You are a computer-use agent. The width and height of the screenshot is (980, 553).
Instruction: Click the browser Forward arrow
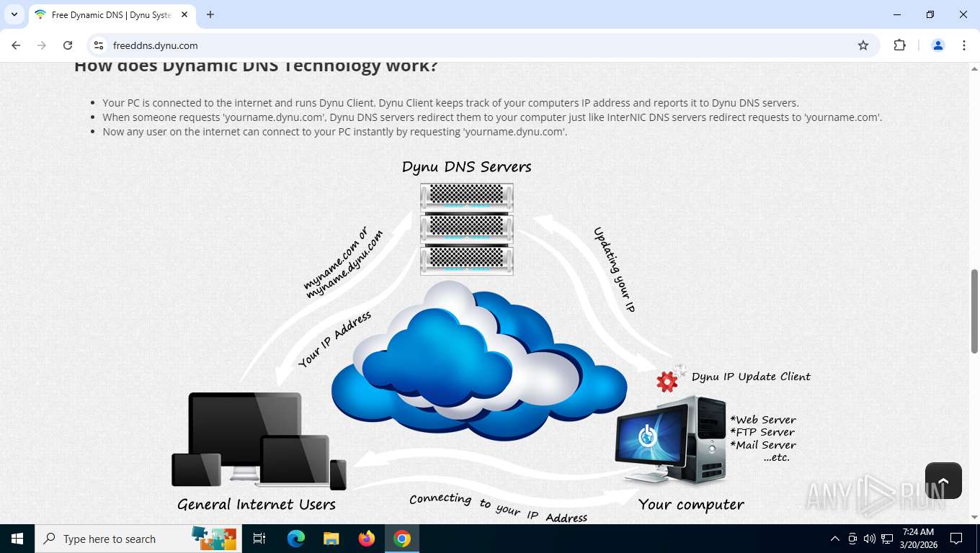click(x=42, y=45)
